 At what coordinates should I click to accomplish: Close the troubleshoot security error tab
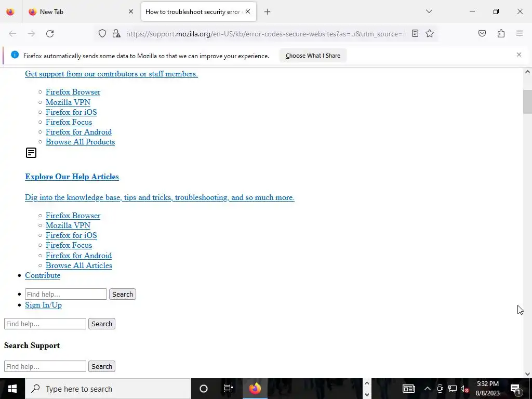248,11
